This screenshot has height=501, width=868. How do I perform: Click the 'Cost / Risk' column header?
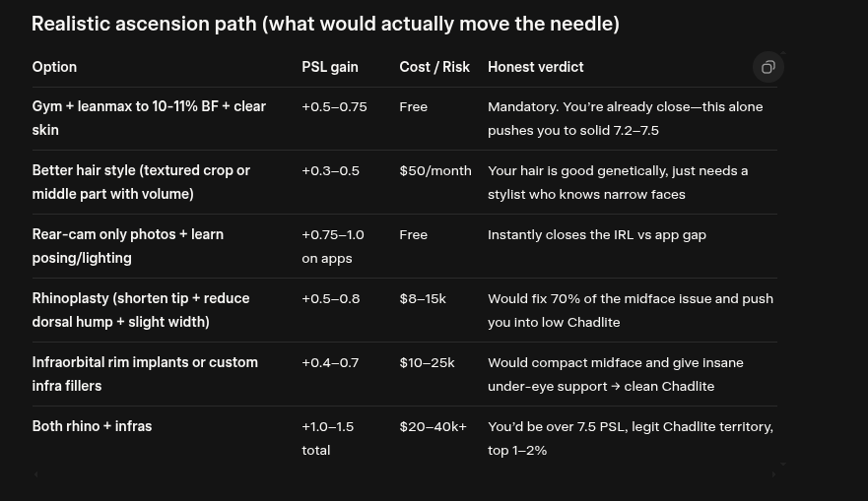tap(434, 67)
